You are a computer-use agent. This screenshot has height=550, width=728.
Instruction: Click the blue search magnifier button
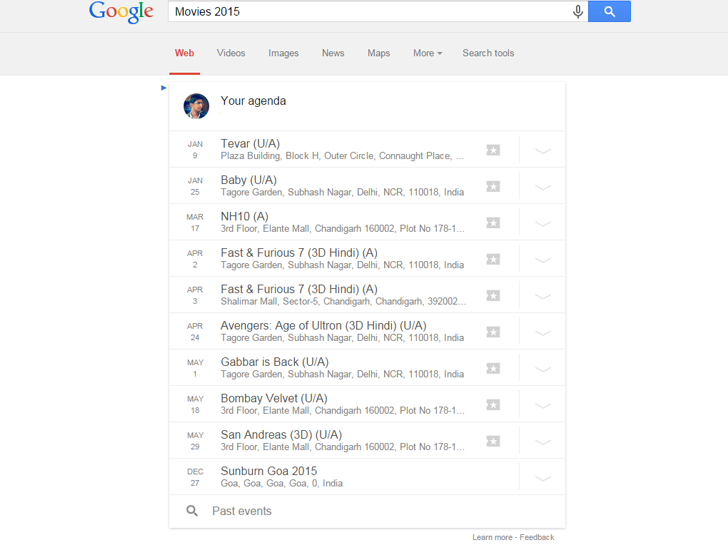pyautogui.click(x=609, y=12)
